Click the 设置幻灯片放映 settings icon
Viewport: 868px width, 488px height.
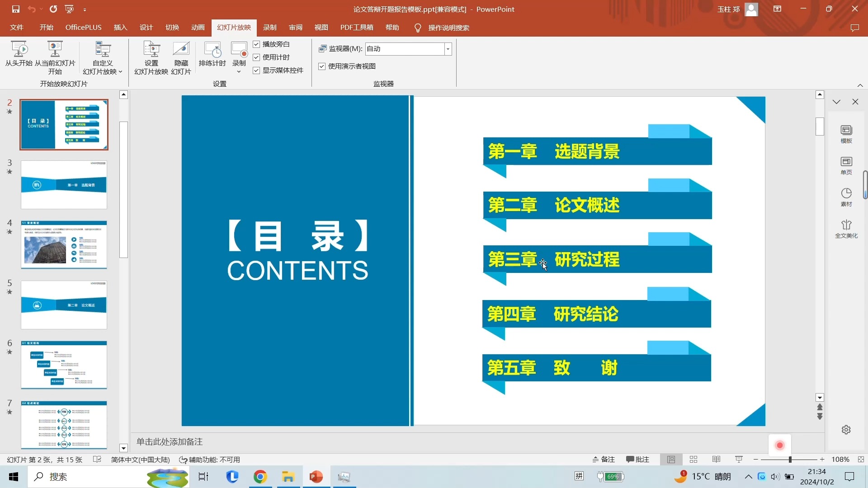click(150, 58)
